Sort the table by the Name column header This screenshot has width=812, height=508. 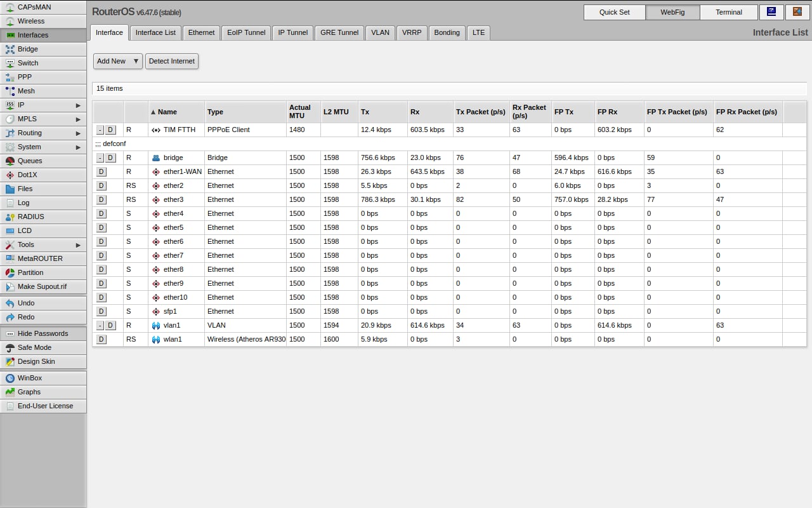(167, 112)
